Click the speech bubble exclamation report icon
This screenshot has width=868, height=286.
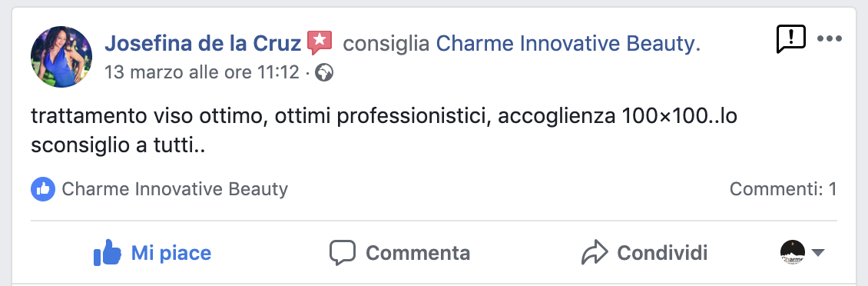click(x=791, y=38)
